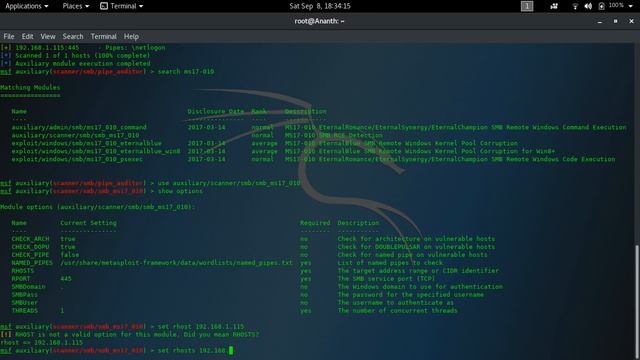
Task: Click the root@Ananth window title
Action: [319, 21]
